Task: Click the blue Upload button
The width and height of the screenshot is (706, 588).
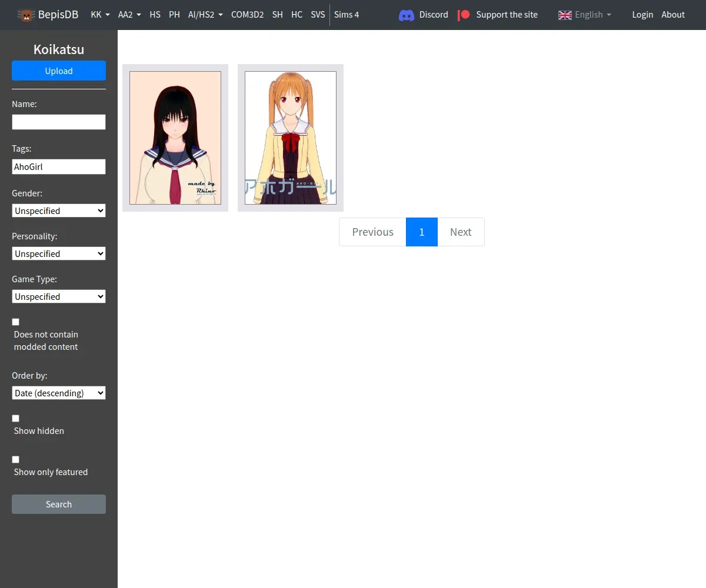Action: point(59,71)
